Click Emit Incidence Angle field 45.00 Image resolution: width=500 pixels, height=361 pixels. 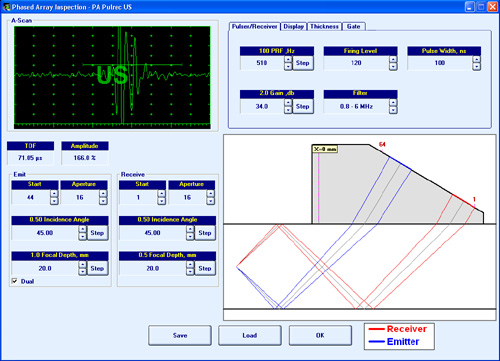pyautogui.click(x=45, y=233)
